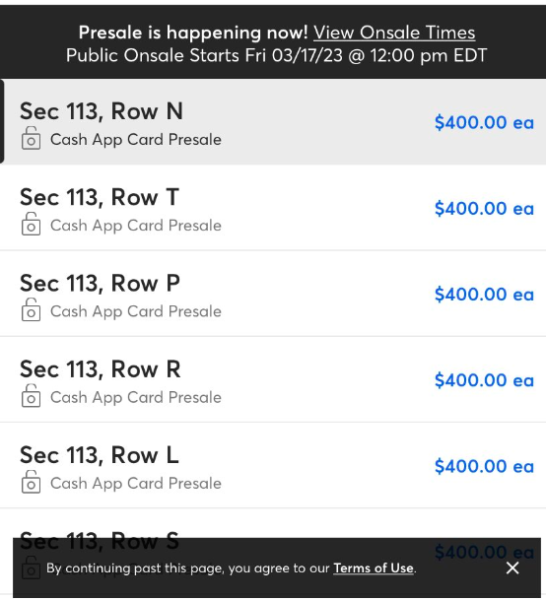Viewport: 546px width, 600px height.
Task: Click the $400.00 ea price for Row R
Action: coord(484,380)
